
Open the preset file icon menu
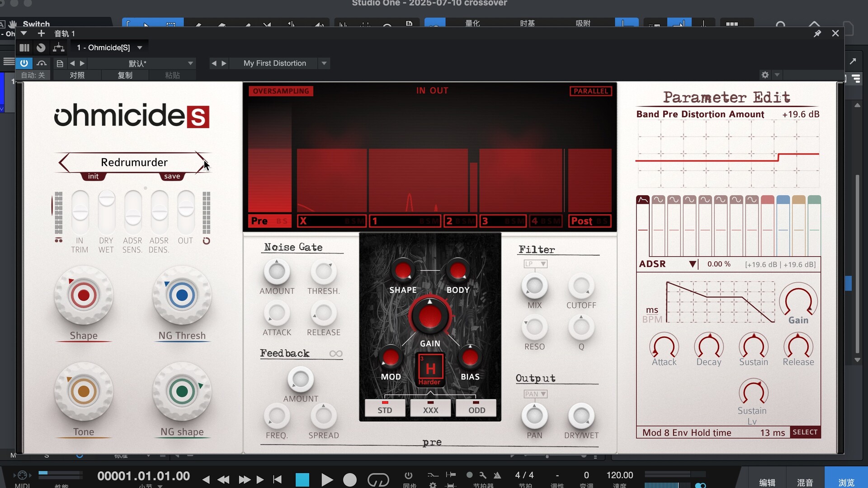pyautogui.click(x=60, y=64)
